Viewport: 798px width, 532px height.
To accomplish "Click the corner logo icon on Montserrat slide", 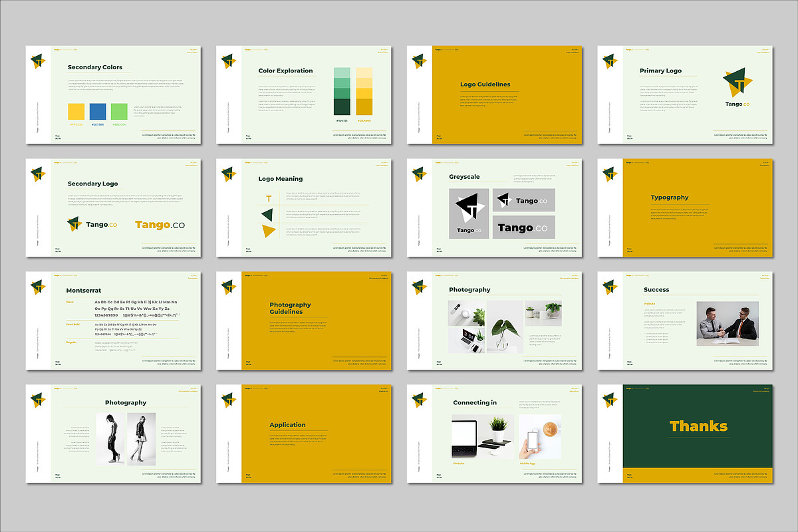I will pos(38,287).
